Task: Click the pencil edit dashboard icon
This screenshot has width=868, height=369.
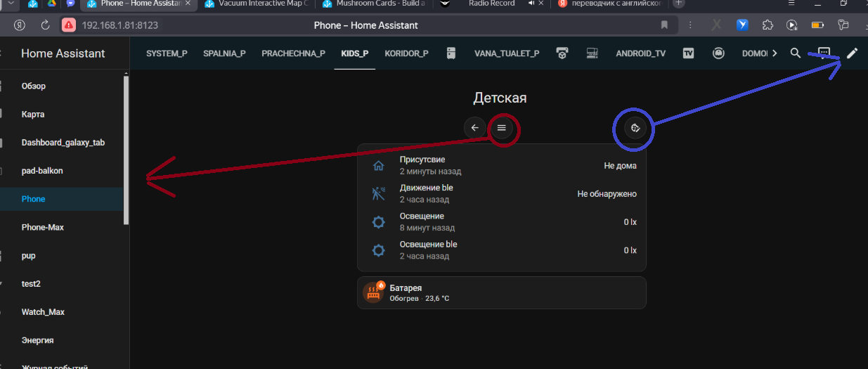Action: click(852, 53)
